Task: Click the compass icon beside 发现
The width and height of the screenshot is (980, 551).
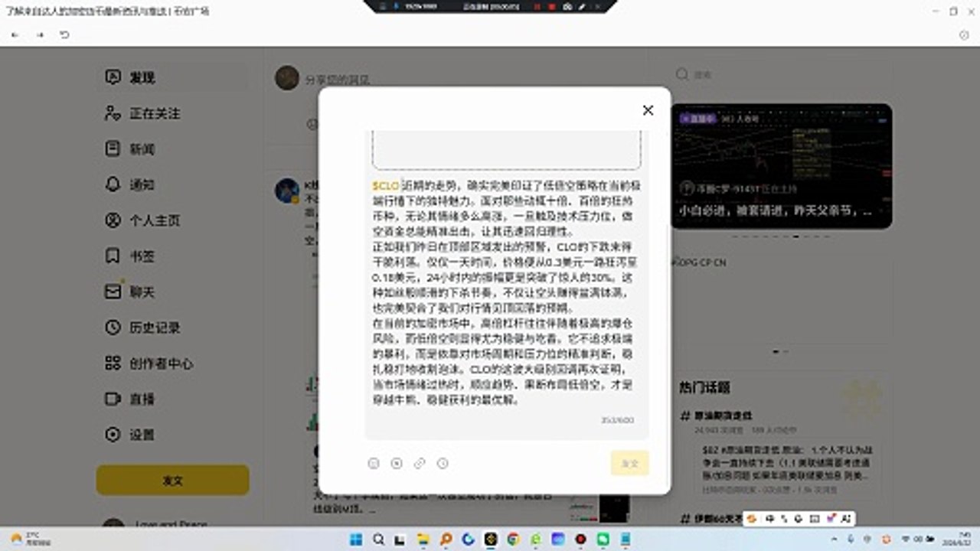Action: tap(113, 77)
